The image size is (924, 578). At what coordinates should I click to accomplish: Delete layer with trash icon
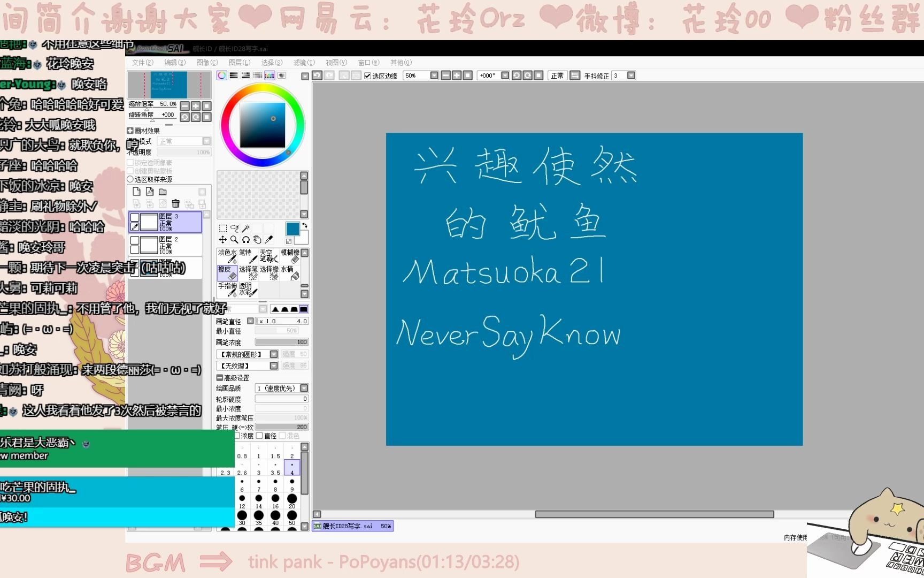click(175, 203)
